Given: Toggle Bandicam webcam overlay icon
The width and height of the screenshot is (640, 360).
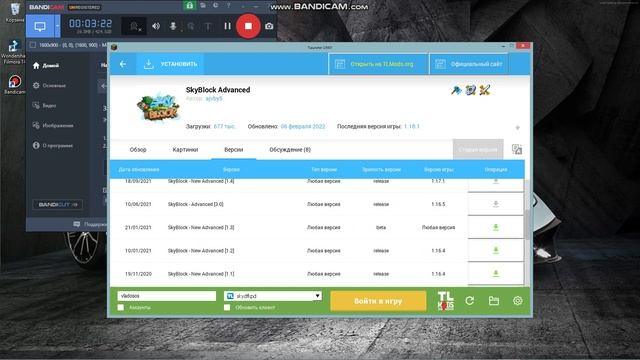Looking at the screenshot, I should click(191, 26).
